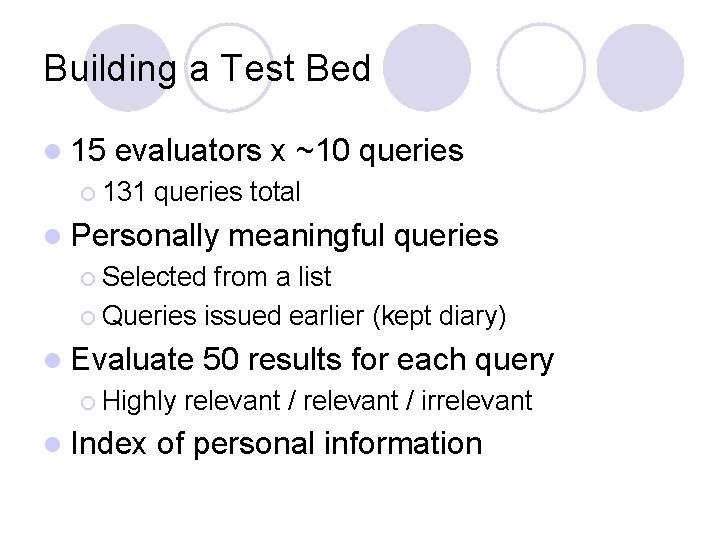This screenshot has height=540, width=720.
Task: Click the bullet dot before '15 evaluators'
Action: tap(53, 152)
